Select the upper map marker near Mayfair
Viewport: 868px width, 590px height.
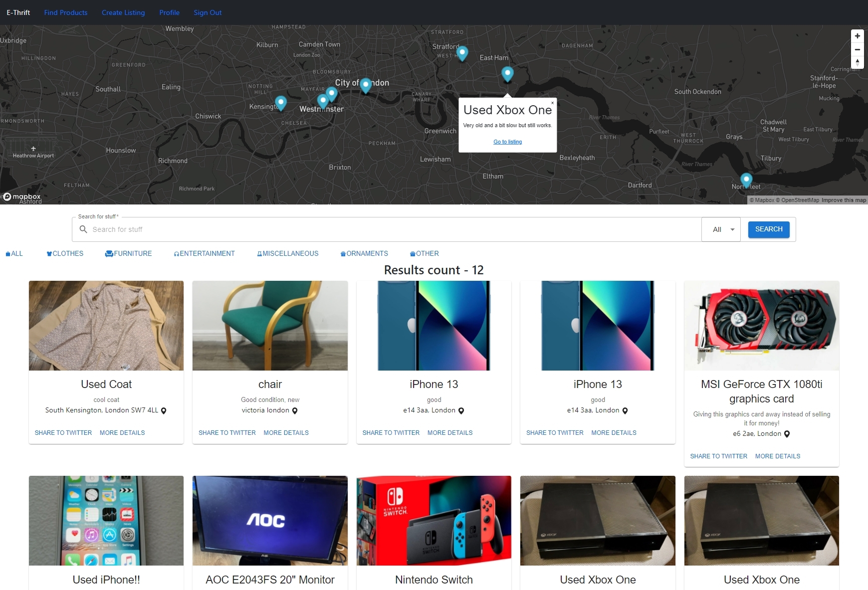[332, 94]
